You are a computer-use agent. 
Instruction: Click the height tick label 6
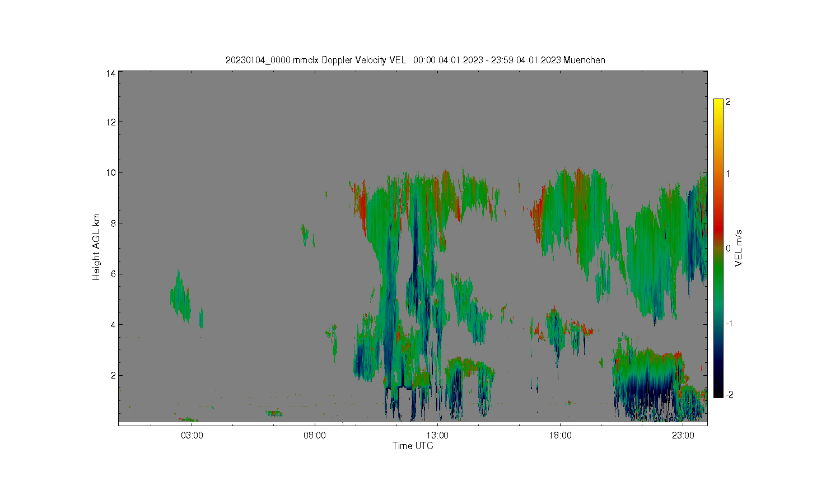point(113,274)
